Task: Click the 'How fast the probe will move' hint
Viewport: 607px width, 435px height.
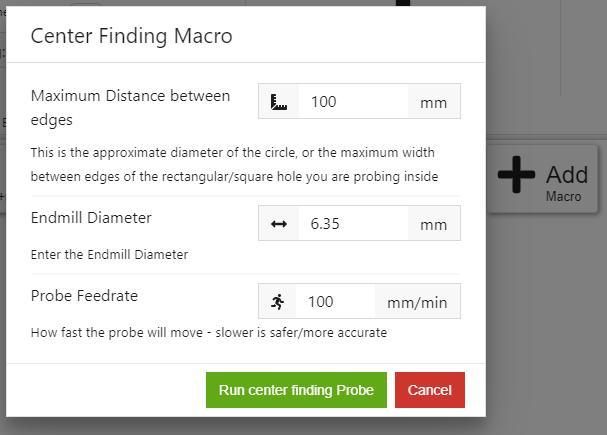Action: (209, 332)
